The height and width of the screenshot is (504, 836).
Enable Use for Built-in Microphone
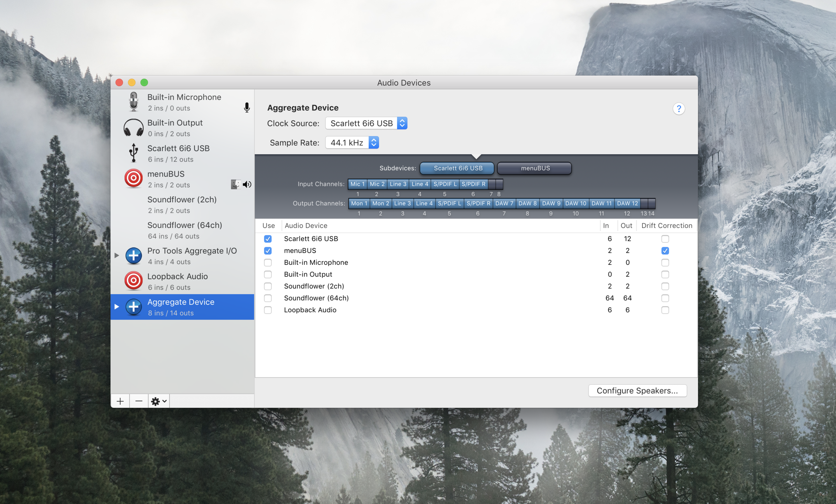click(x=268, y=263)
